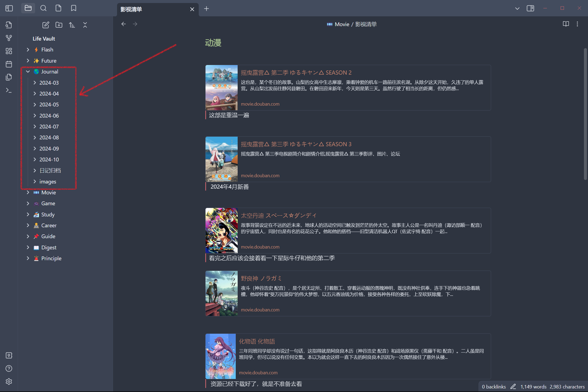
Task: Open graph view from ribbon
Action: (x=9, y=38)
